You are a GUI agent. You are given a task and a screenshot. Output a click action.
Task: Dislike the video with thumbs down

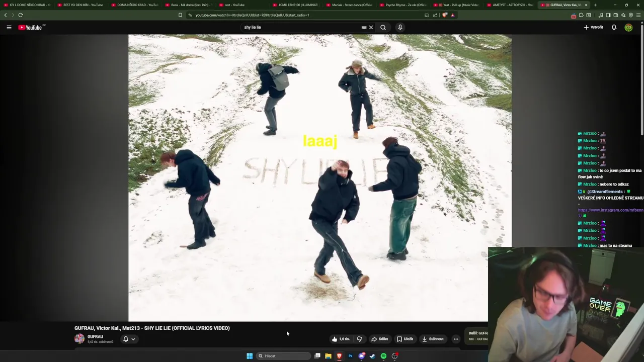pos(359,339)
